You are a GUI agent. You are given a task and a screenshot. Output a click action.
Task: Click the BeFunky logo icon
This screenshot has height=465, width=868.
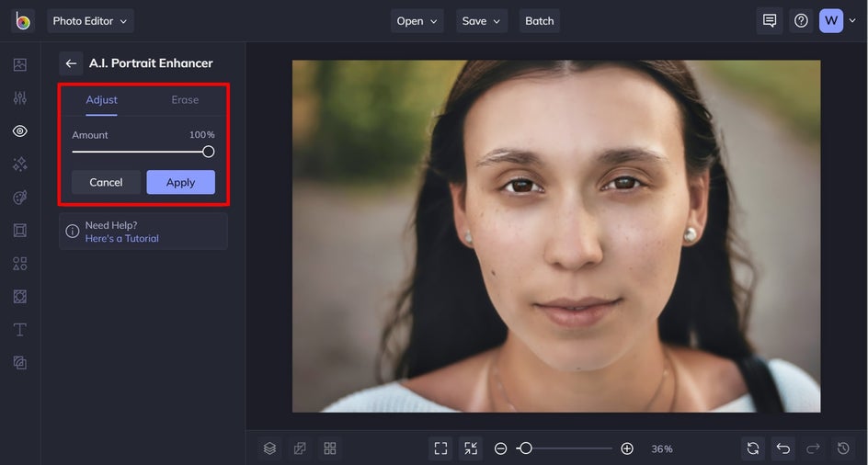pyautogui.click(x=23, y=21)
